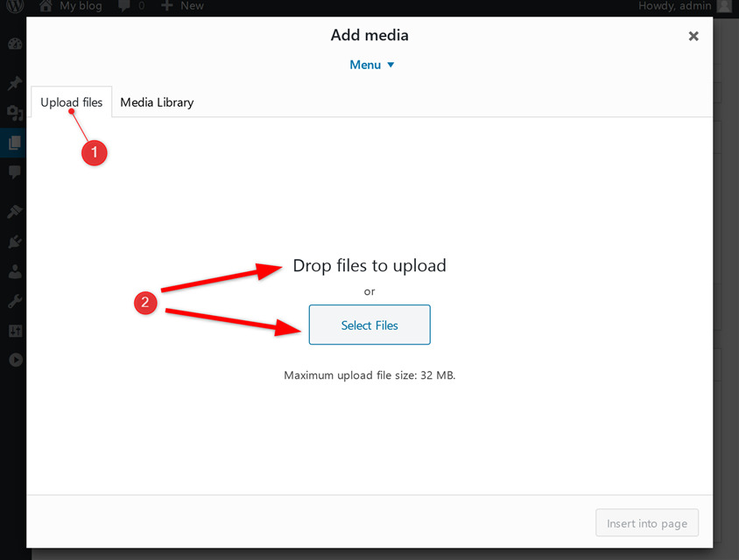Open the WordPress logo menu
This screenshot has height=560, width=739.
click(13, 7)
